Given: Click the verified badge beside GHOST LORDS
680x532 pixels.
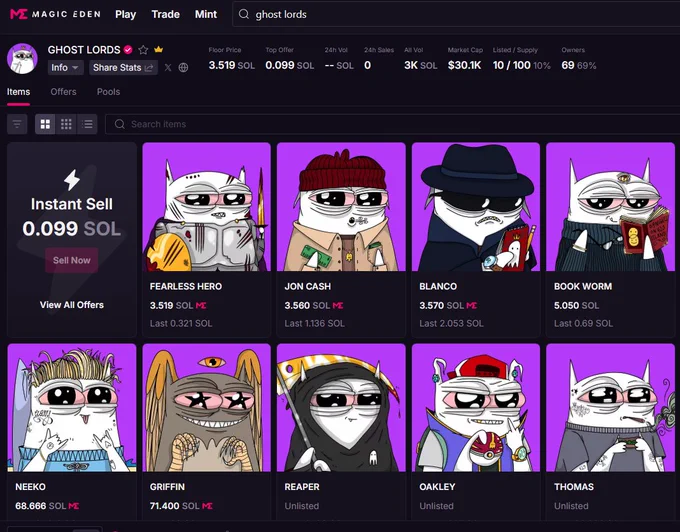Looking at the screenshot, I should click(128, 49).
